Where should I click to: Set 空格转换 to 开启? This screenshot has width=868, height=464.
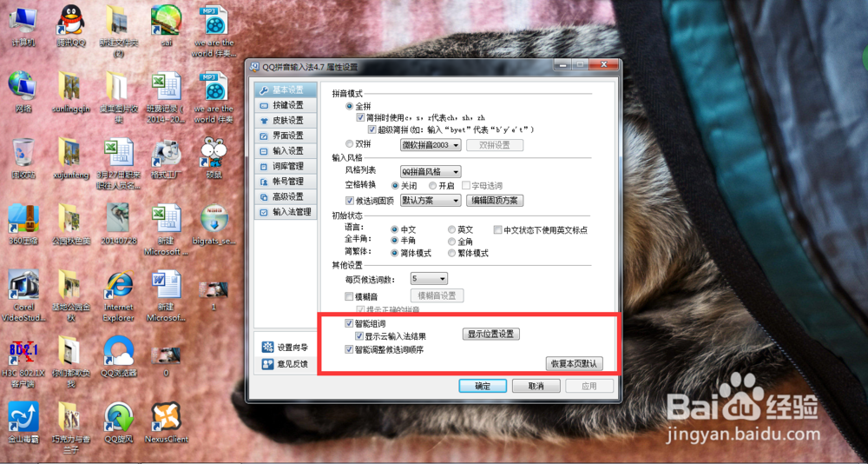(432, 185)
